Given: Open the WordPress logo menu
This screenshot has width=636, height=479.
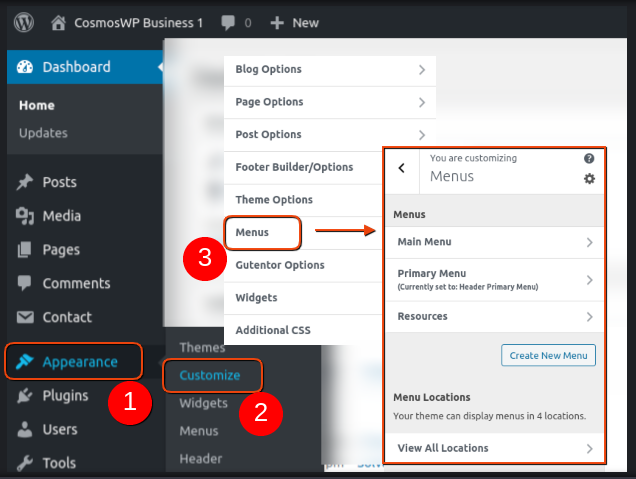Looking at the screenshot, I should [24, 22].
